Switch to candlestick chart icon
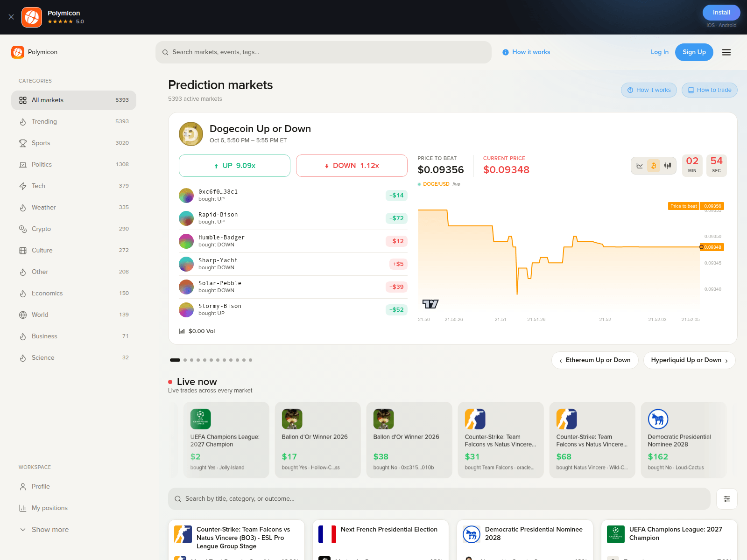Viewport: 747px width, 560px height. click(x=668, y=166)
